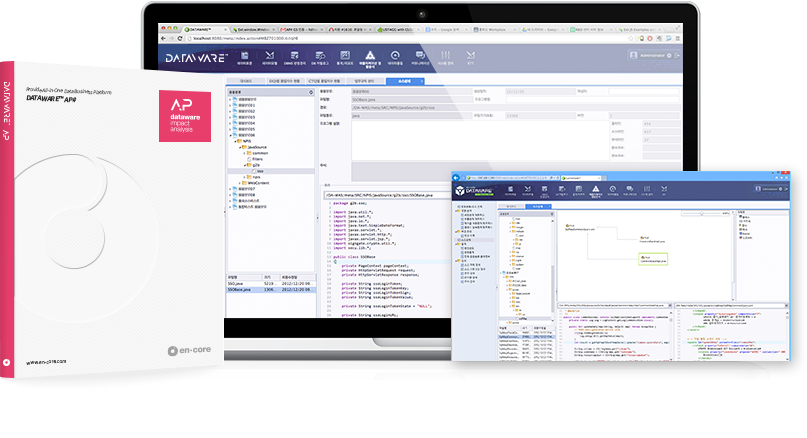Collapse the NPIS folder in the tree
The image size is (807, 438).
235,141
